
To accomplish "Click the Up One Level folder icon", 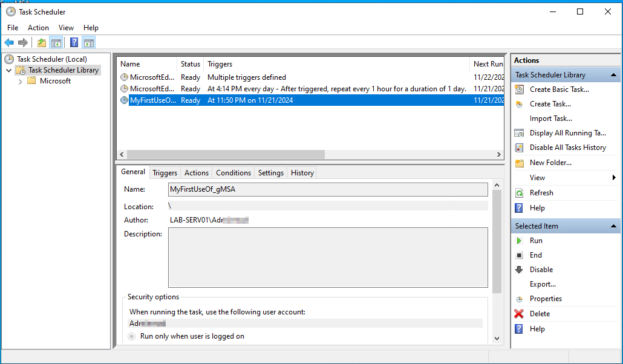I will (x=41, y=42).
